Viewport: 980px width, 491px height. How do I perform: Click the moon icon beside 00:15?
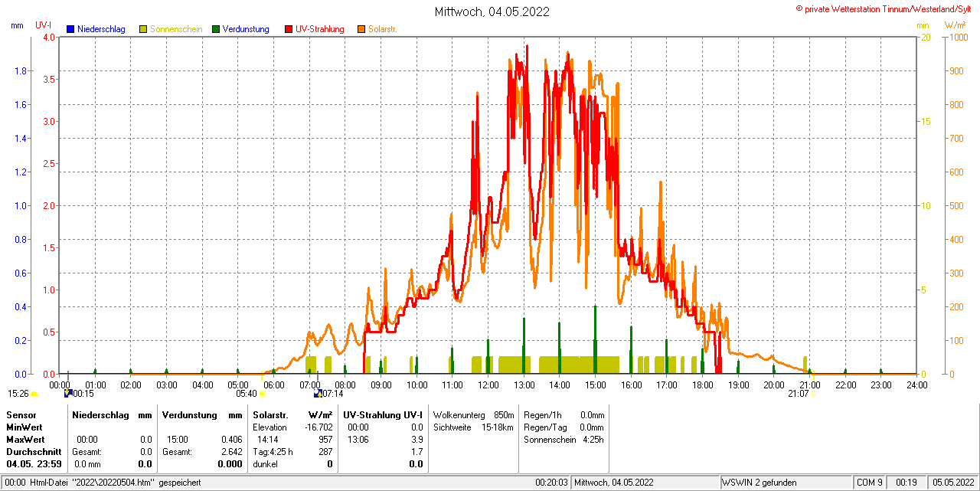(68, 393)
